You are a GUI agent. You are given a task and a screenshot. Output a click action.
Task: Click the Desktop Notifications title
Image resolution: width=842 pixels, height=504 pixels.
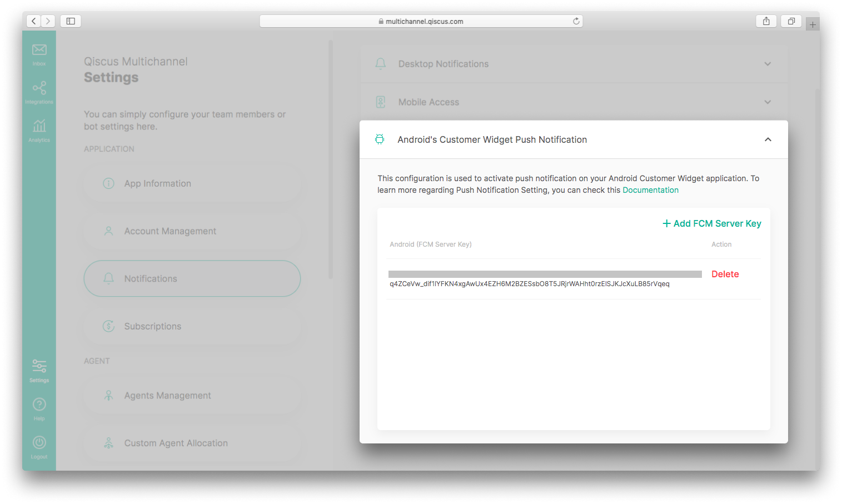point(444,64)
